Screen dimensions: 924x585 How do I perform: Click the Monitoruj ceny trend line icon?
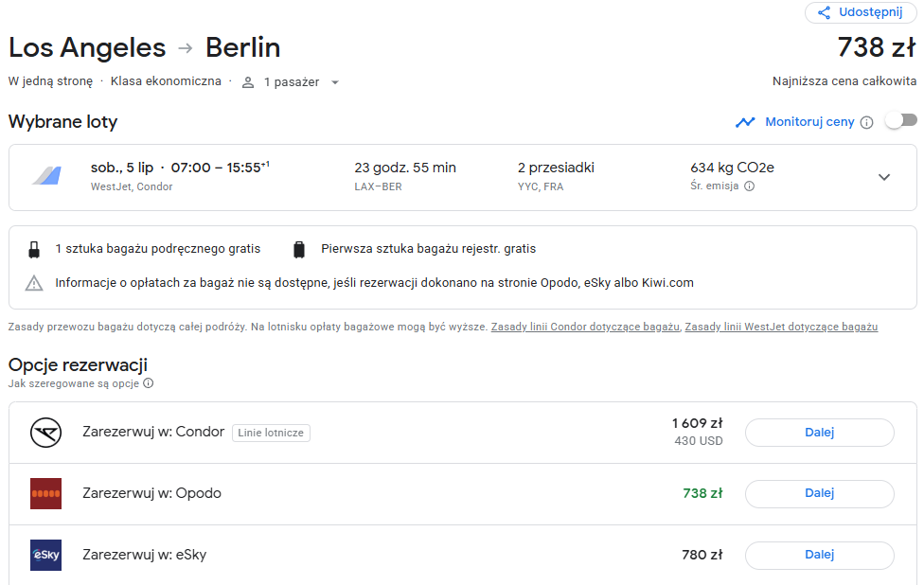point(745,122)
